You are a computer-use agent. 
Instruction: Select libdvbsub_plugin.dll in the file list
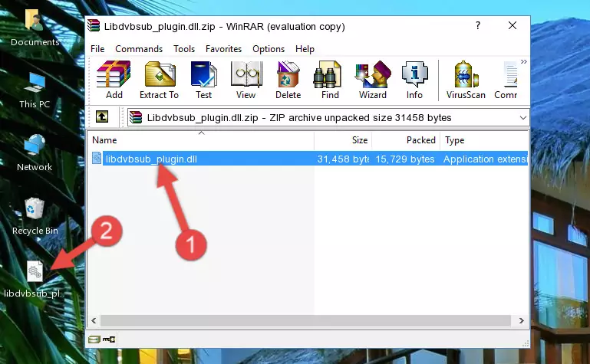[151, 159]
